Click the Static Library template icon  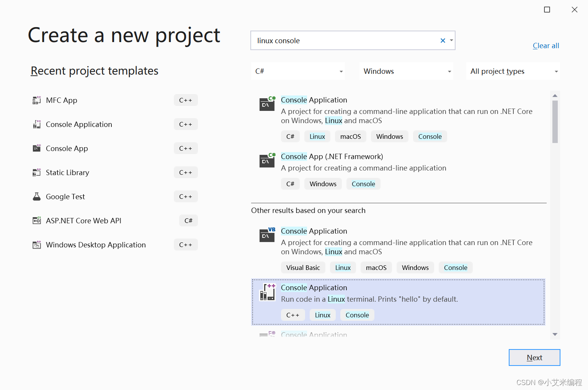(37, 172)
